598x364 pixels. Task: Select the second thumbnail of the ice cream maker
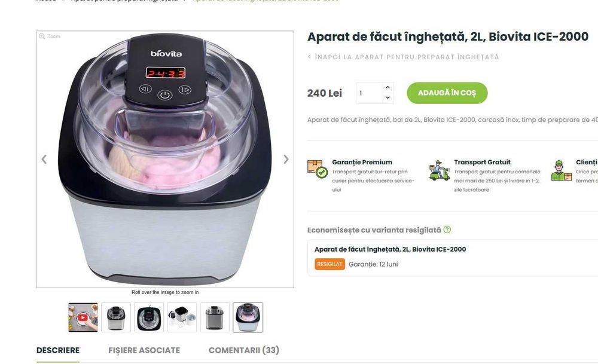pyautogui.click(x=116, y=317)
